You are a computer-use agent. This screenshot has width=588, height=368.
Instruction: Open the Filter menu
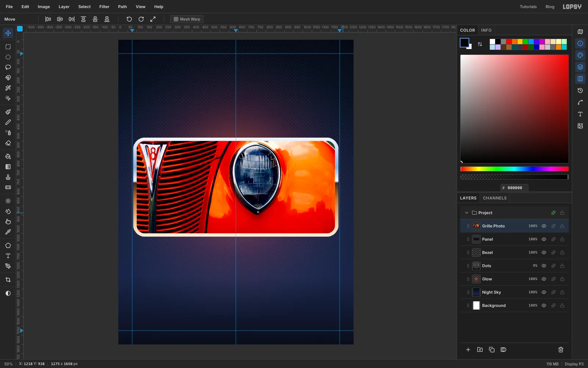[104, 7]
